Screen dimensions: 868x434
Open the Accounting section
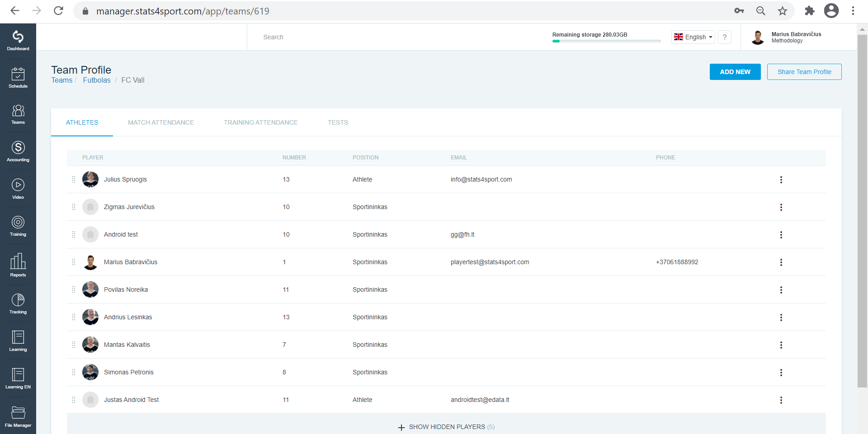[x=18, y=151]
